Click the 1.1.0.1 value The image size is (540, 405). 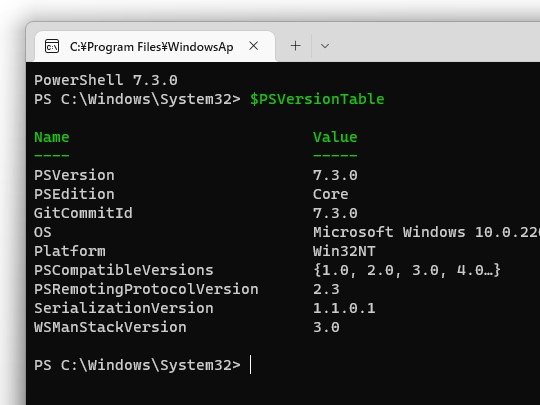[x=344, y=308]
